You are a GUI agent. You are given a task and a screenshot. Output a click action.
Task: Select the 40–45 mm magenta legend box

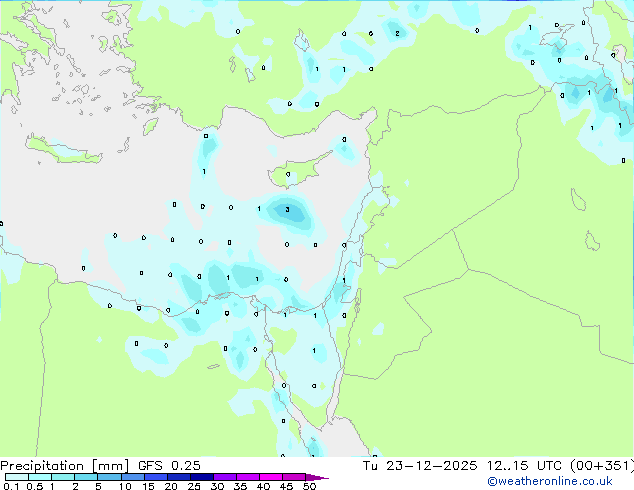271,477
